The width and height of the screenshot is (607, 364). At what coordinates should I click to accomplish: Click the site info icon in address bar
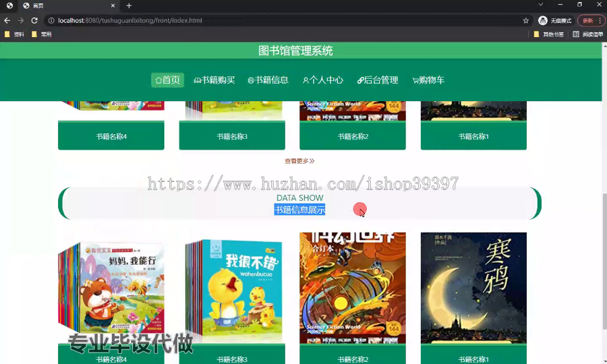tap(51, 20)
